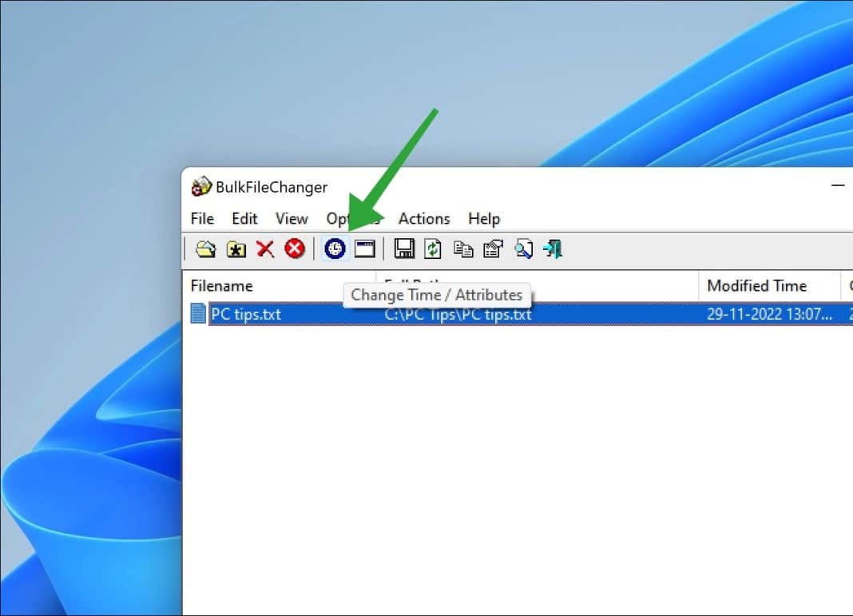
Task: Click the Add by wildcard star-folder icon
Action: (x=236, y=249)
